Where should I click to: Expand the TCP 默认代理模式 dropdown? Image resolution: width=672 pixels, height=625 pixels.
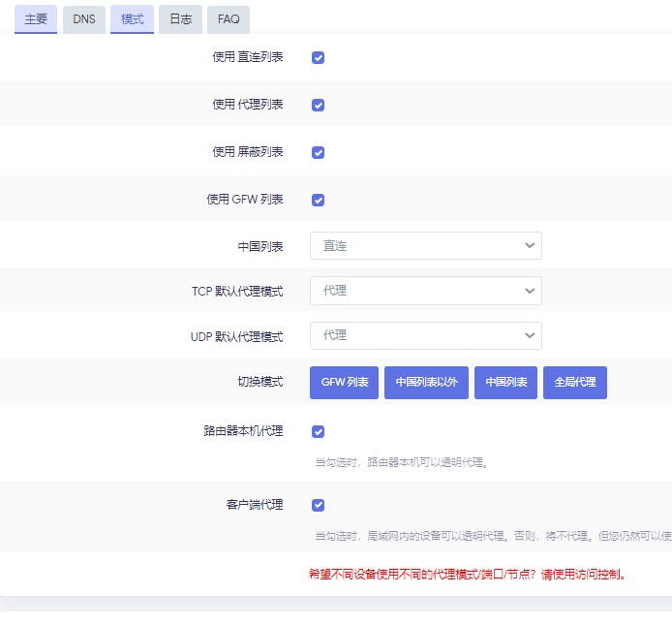click(426, 291)
